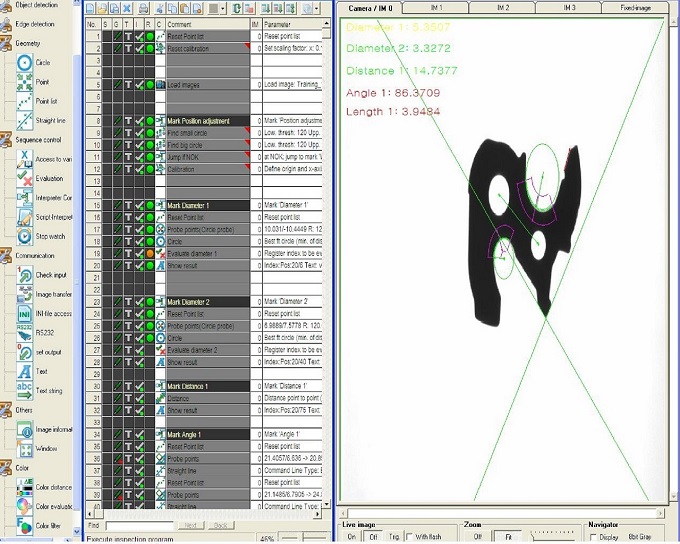Choose the Stop watch command icon
680x544 pixels.
tap(23, 236)
